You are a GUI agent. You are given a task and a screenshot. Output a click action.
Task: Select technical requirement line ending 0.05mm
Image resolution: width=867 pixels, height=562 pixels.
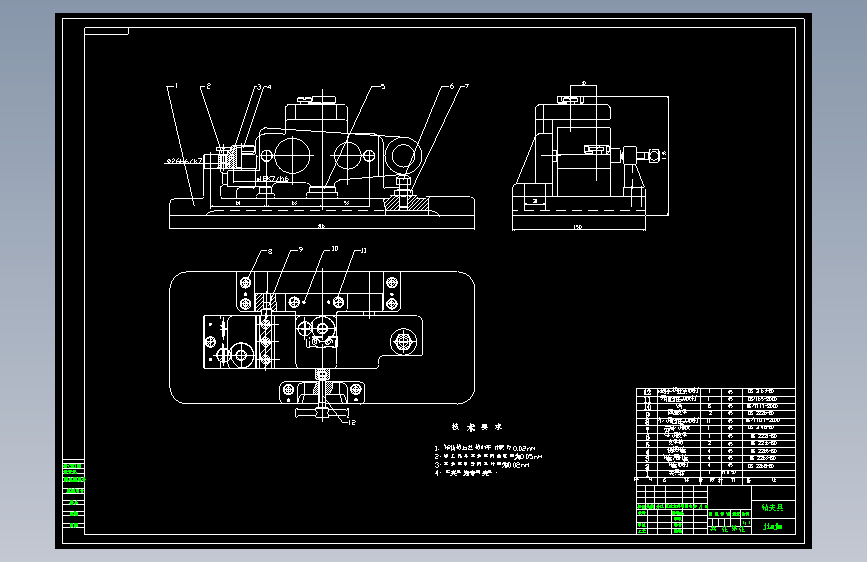[x=488, y=456]
